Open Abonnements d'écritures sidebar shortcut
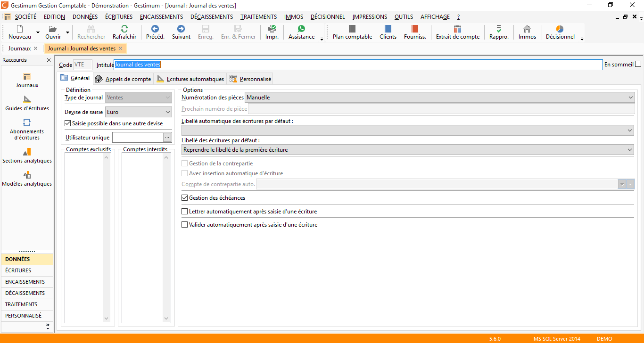This screenshot has width=644, height=343. coord(27,129)
